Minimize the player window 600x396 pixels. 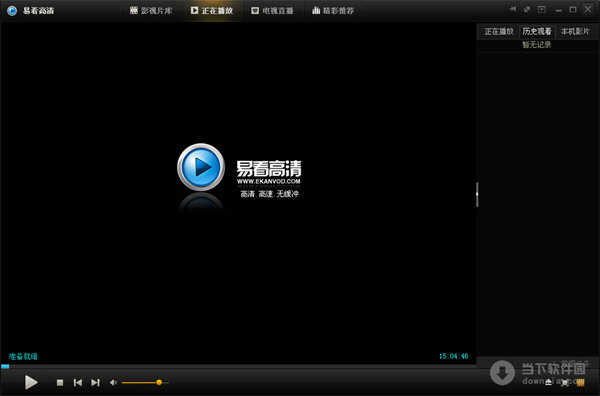[559, 10]
